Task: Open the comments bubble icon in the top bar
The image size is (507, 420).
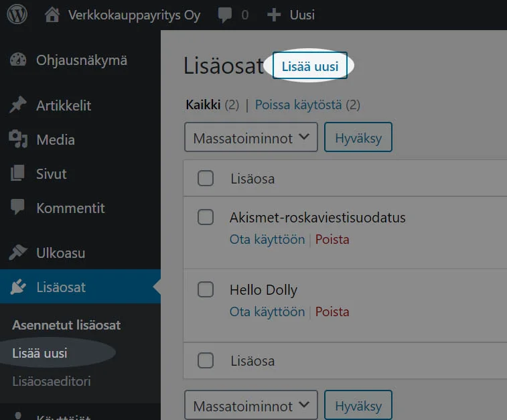Action: tap(226, 15)
